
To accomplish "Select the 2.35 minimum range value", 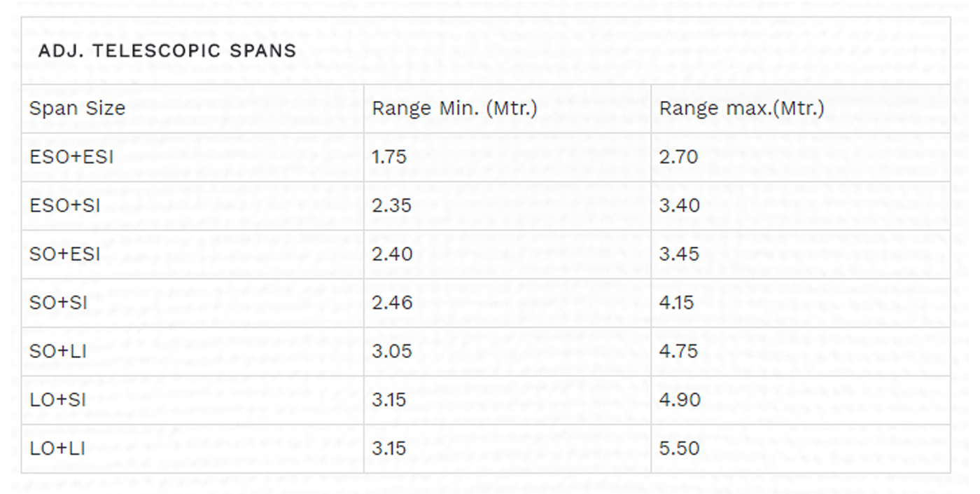I will [392, 205].
